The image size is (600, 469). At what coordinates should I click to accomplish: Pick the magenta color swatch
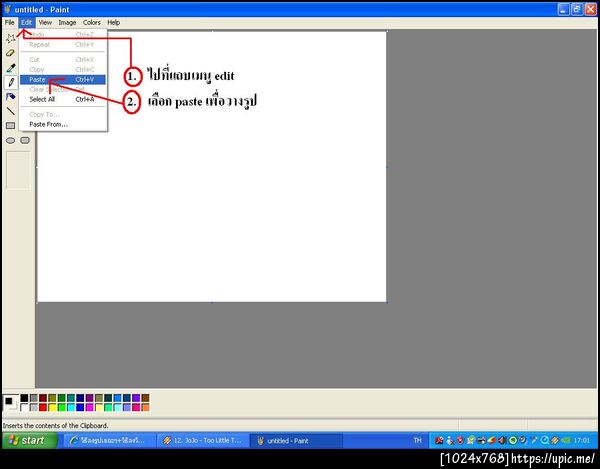[90, 407]
